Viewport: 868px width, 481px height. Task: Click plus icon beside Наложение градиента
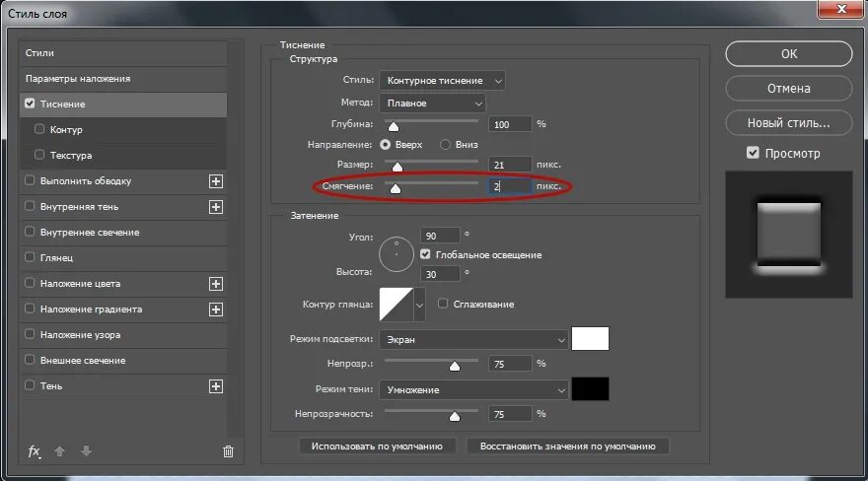pos(216,309)
